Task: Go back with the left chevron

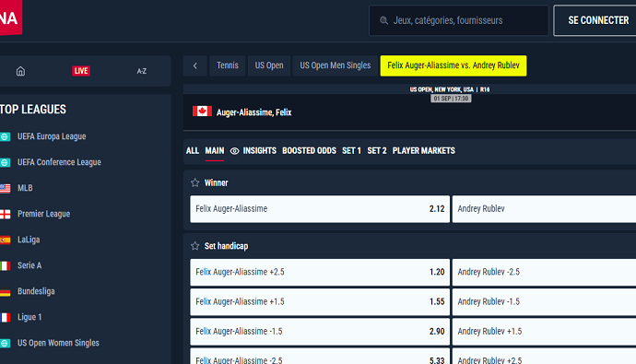Action: pos(195,65)
